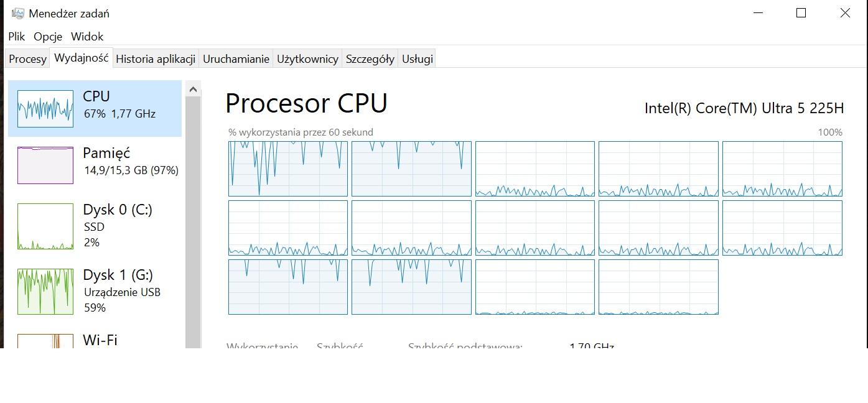Select the Wi-Fi mini graph thumbnail

(x=45, y=341)
